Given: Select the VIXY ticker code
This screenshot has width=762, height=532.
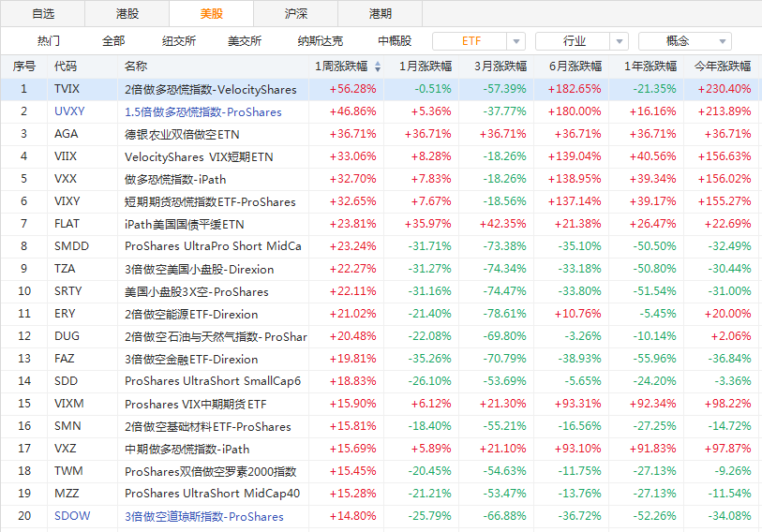Looking at the screenshot, I should click(x=67, y=201).
